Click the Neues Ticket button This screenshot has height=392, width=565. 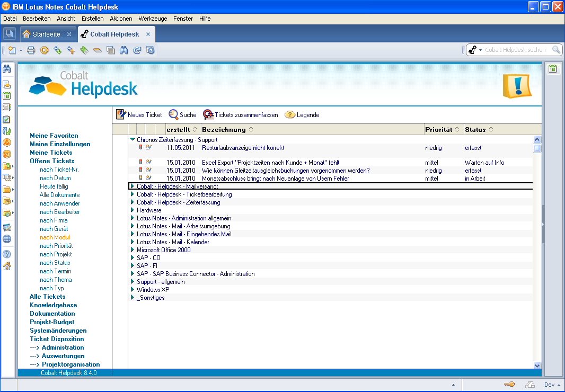click(139, 115)
